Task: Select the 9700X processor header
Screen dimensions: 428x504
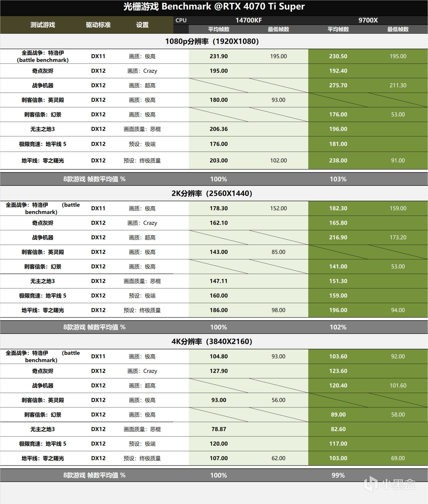Action: pos(368,20)
